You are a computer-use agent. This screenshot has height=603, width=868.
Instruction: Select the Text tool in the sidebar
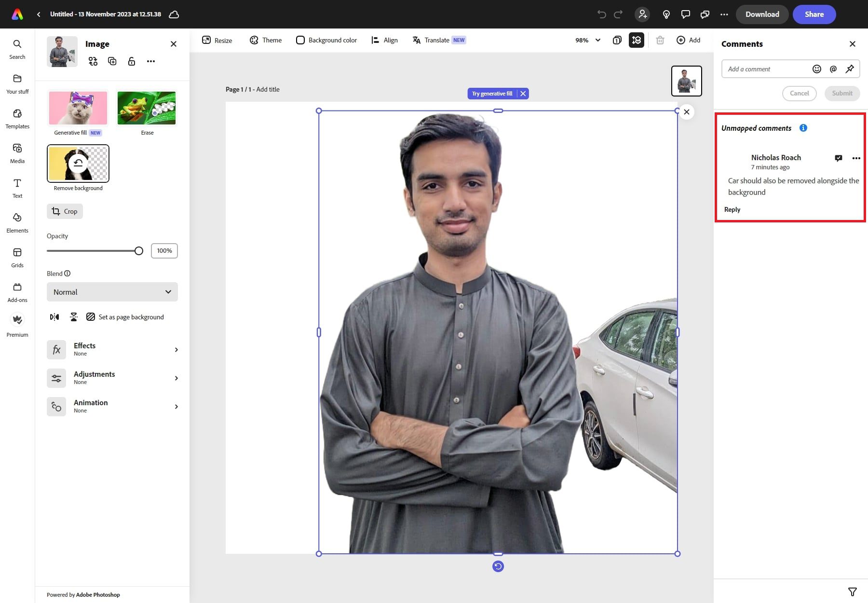(17, 187)
